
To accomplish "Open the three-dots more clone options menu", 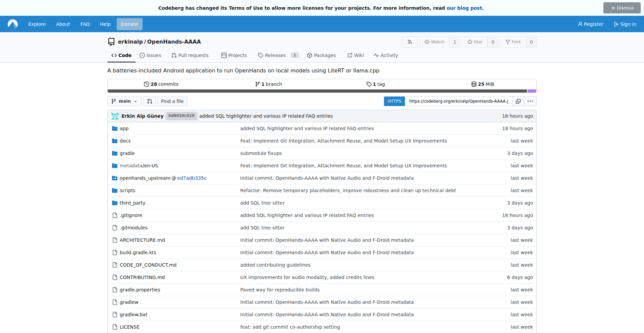I will click(x=530, y=101).
